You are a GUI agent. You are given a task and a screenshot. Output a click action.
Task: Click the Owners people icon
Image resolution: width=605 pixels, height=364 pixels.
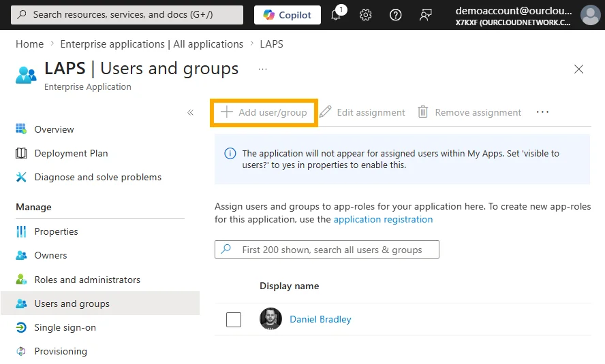[21, 255]
